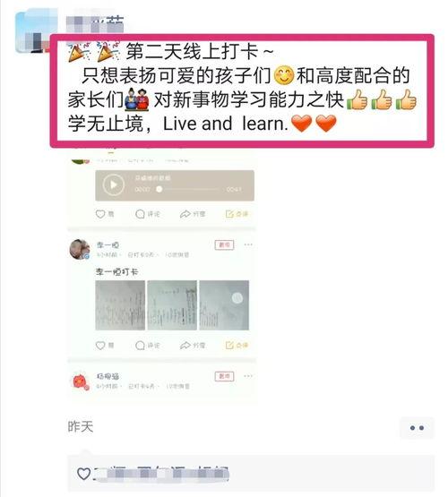This screenshot has height=497, width=448.
Task: Open the first homework photo thumbnail
Action: coord(120,305)
